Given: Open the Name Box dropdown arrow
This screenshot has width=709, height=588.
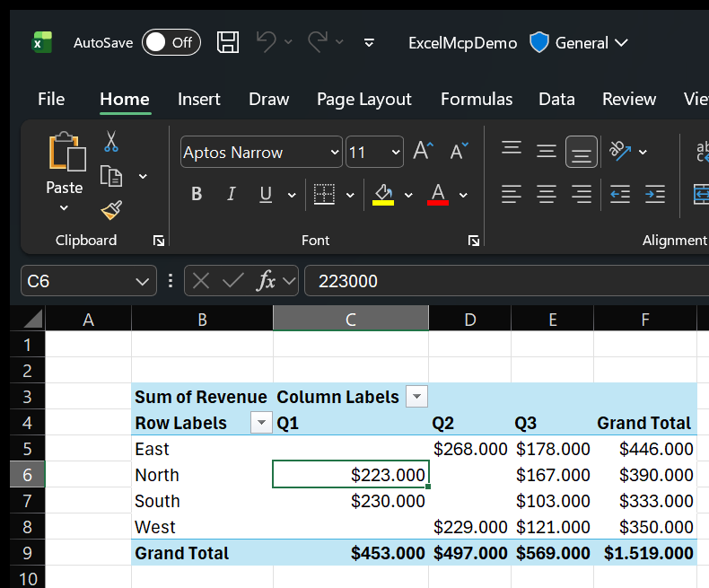Looking at the screenshot, I should pyautogui.click(x=143, y=281).
